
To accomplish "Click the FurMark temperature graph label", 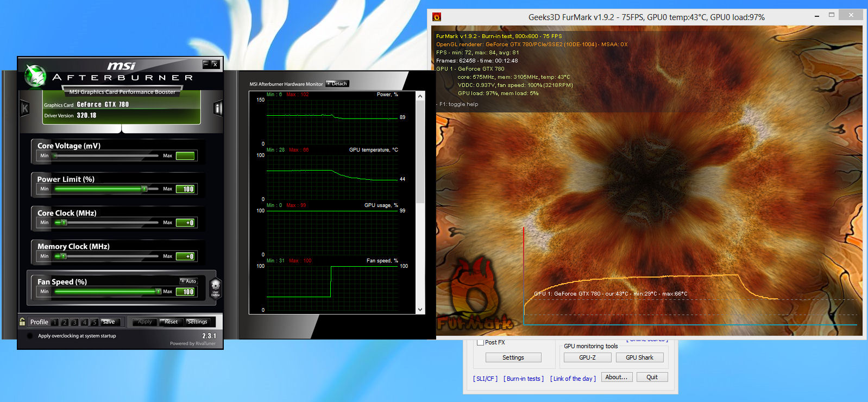I will 611,294.
